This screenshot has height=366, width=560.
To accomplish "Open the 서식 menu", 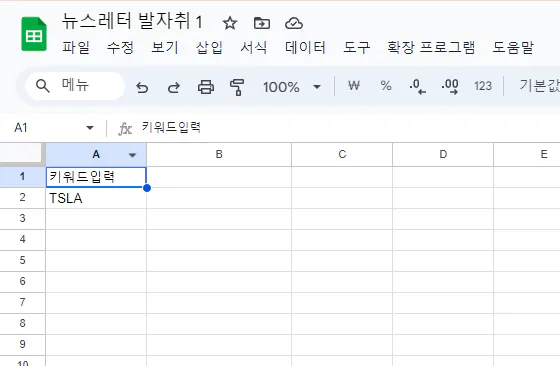I will 254,47.
